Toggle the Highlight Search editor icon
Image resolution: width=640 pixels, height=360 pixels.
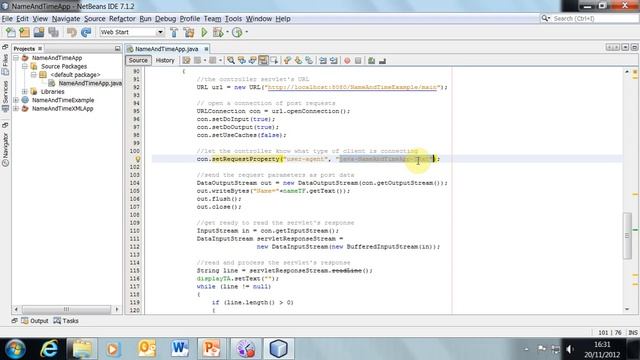click(x=263, y=60)
